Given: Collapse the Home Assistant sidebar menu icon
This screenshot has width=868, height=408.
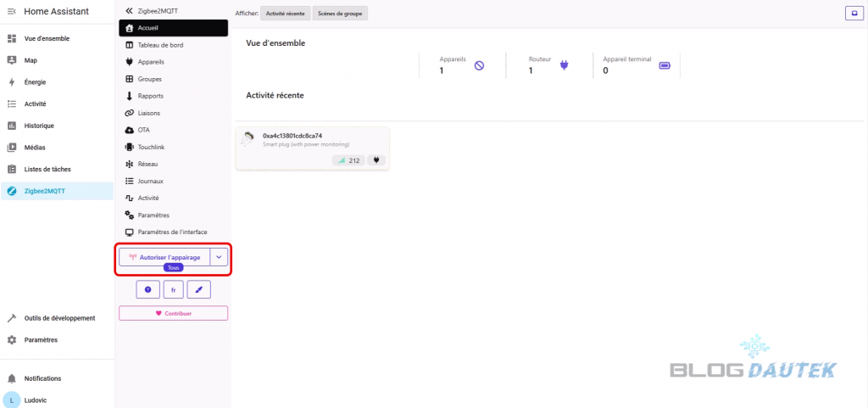Looking at the screenshot, I should [x=12, y=11].
